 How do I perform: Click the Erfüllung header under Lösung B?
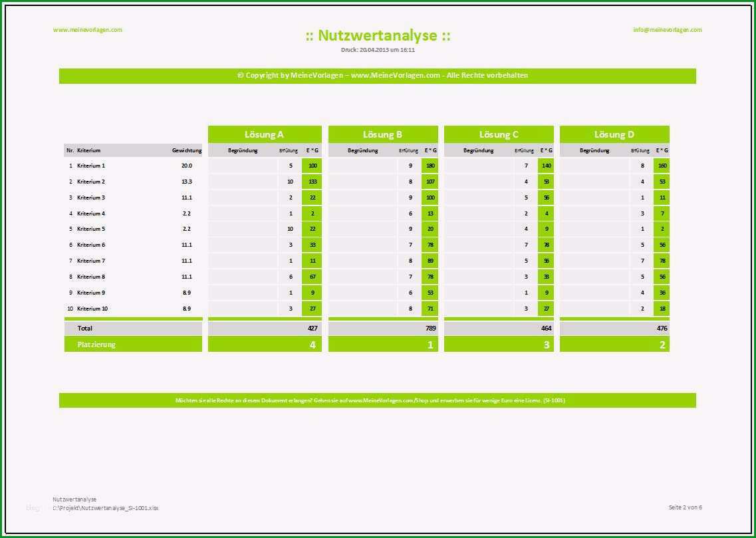click(408, 150)
